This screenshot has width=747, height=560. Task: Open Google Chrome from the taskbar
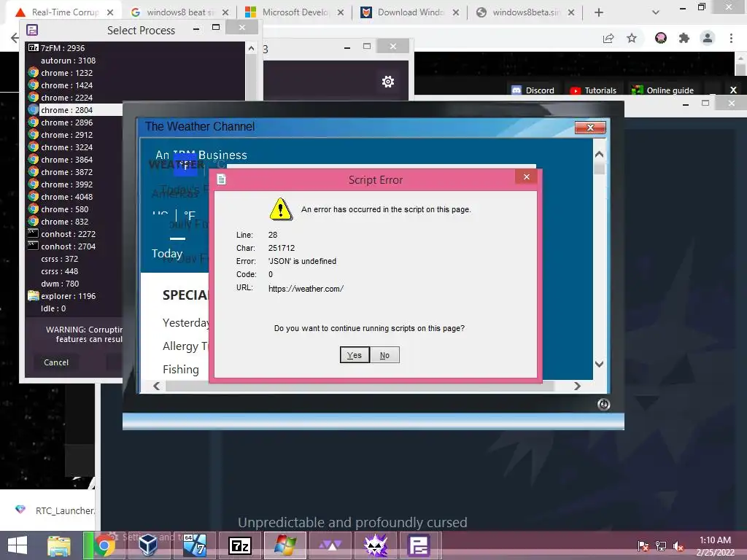104,545
